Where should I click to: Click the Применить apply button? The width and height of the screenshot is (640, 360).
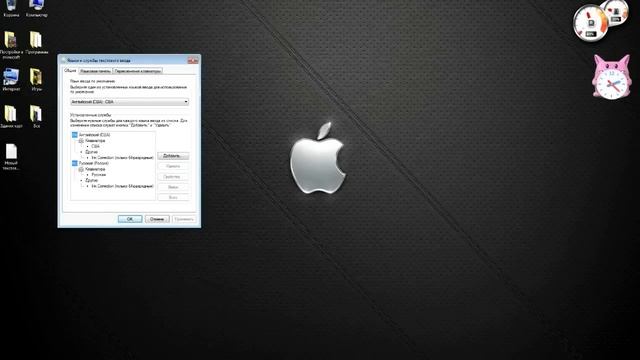tap(184, 219)
